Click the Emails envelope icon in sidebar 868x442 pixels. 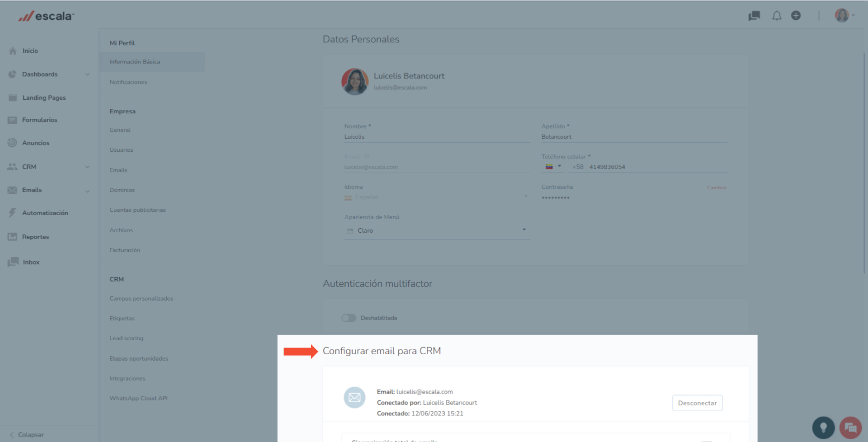click(x=12, y=190)
